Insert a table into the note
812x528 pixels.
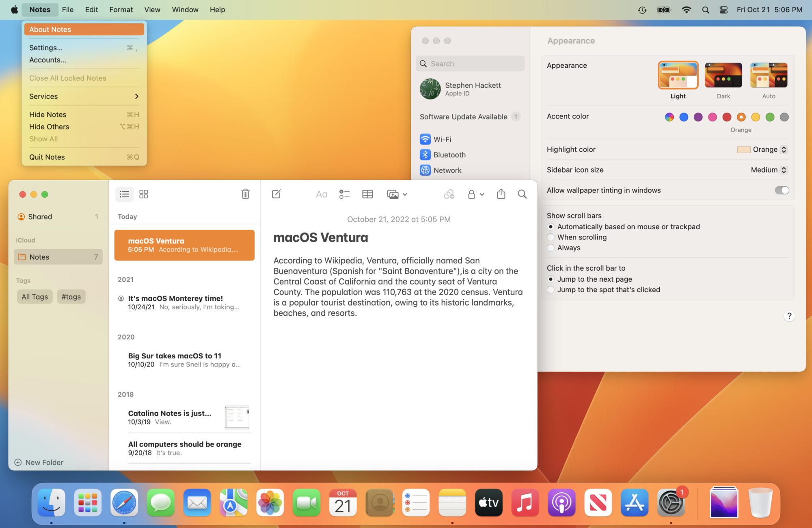(367, 194)
